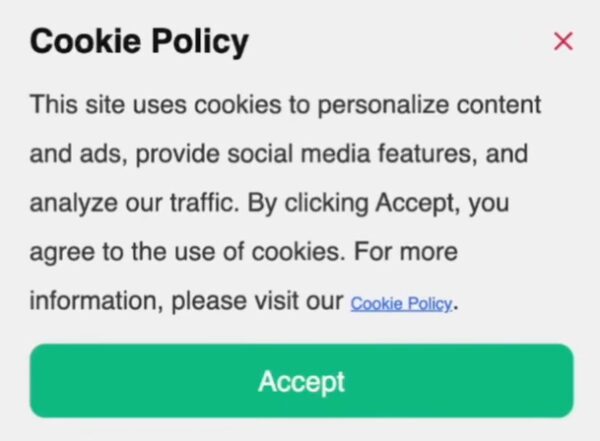Click the line "agree to the use of cookies"
Viewport: 600px width, 441px height.
pyautogui.click(x=243, y=252)
